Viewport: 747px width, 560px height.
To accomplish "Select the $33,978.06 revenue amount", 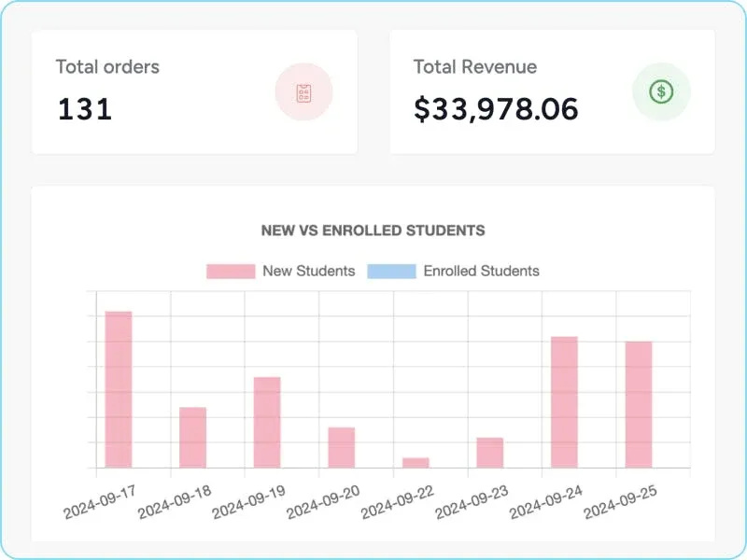I will click(x=496, y=109).
